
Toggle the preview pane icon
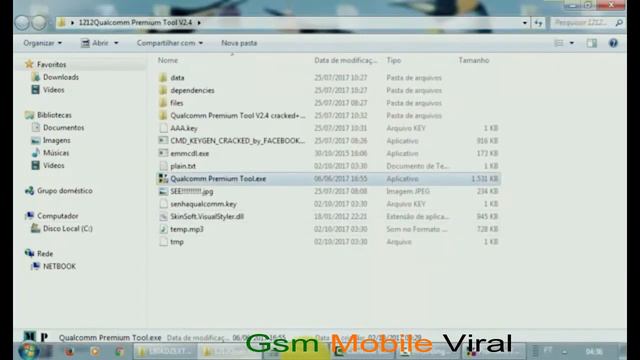coord(591,43)
